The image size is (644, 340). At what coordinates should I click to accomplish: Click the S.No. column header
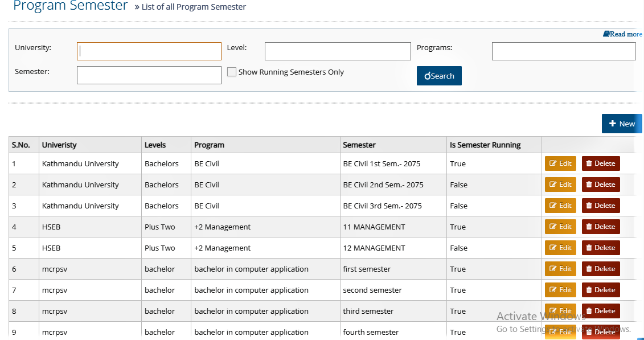point(24,145)
